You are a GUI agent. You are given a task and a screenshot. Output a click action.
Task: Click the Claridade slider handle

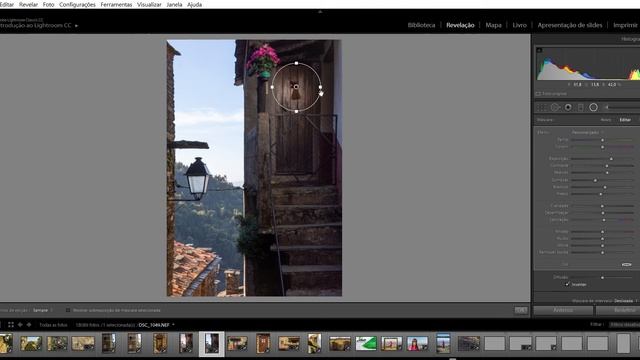602,206
